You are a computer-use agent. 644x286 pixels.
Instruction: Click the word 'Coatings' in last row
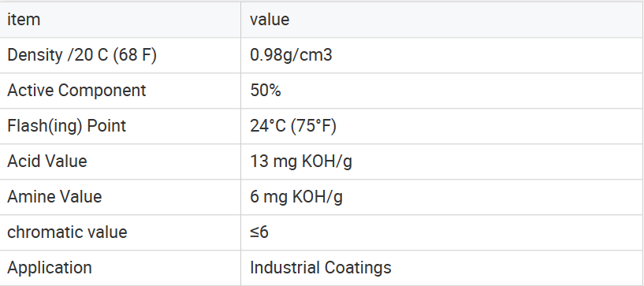[358, 268]
